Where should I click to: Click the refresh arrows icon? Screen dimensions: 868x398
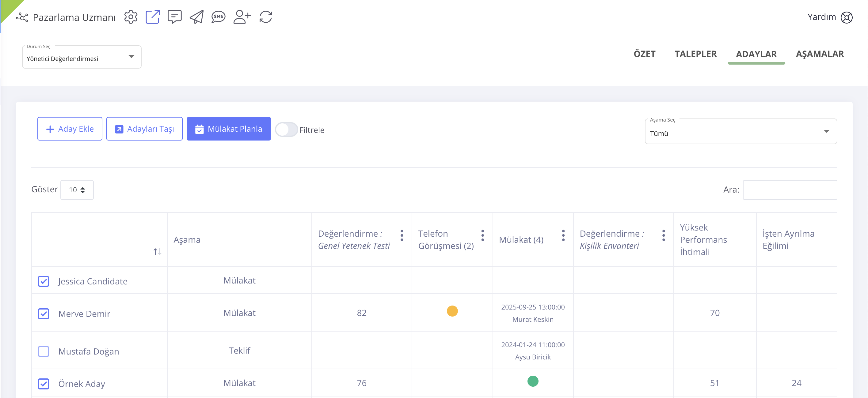(265, 17)
